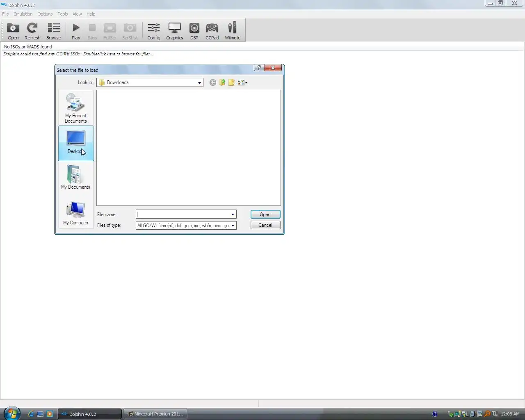The image size is (525, 420).
Task: Click the Stop toolbar button
Action: point(92,31)
